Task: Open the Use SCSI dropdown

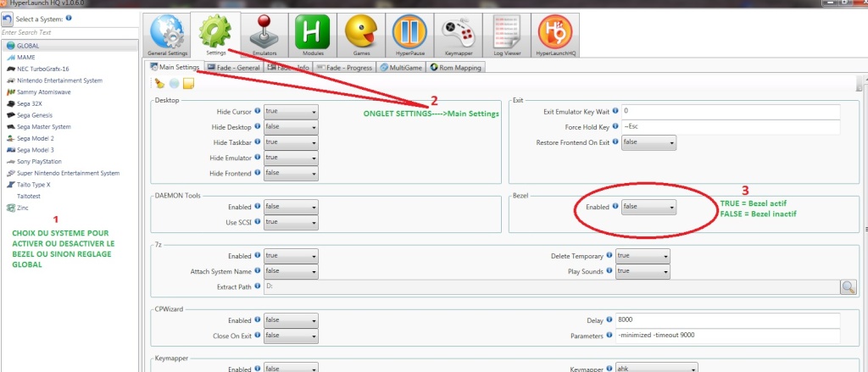Action: click(x=291, y=223)
